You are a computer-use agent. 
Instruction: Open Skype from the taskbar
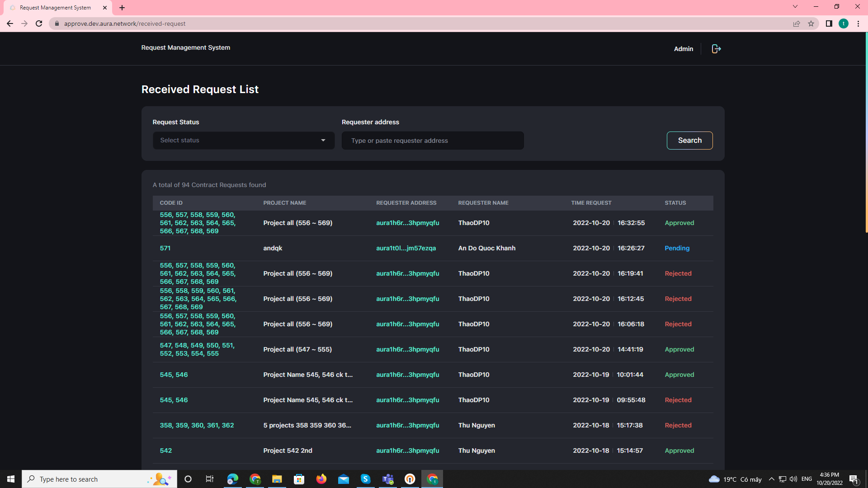pos(366,479)
